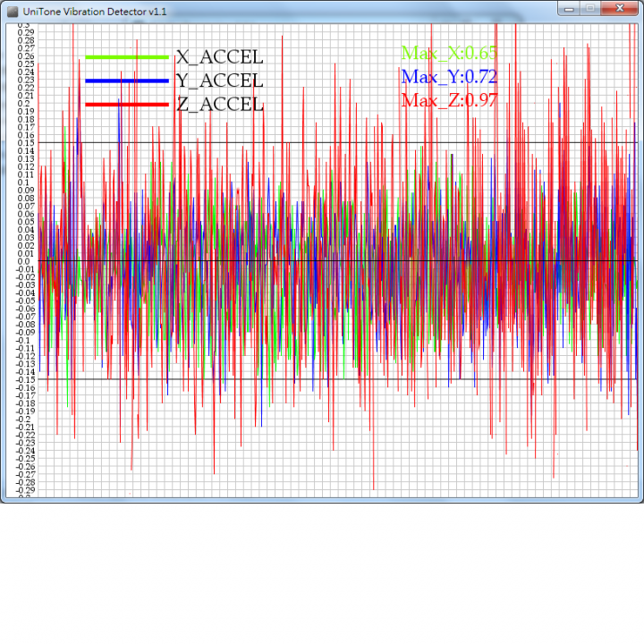Close the UniTone Vibration Detector window
Screen dimensions: 644x644
point(620,9)
